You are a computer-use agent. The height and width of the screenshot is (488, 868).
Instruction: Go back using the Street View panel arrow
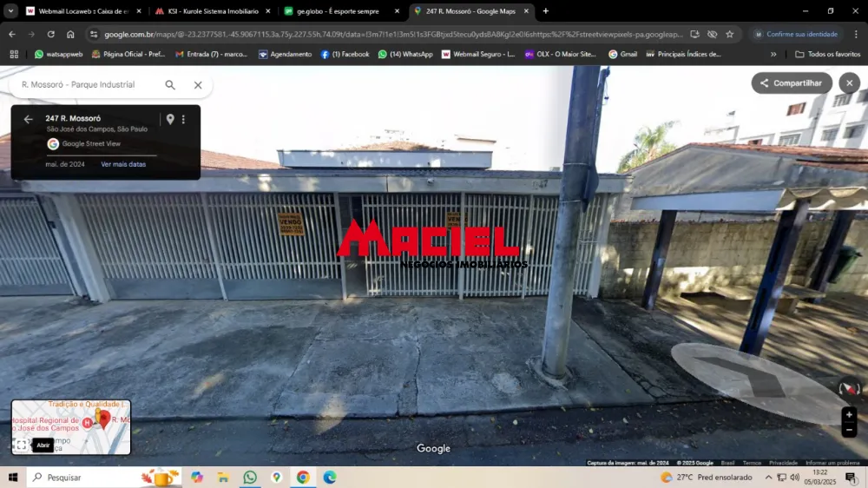click(28, 120)
